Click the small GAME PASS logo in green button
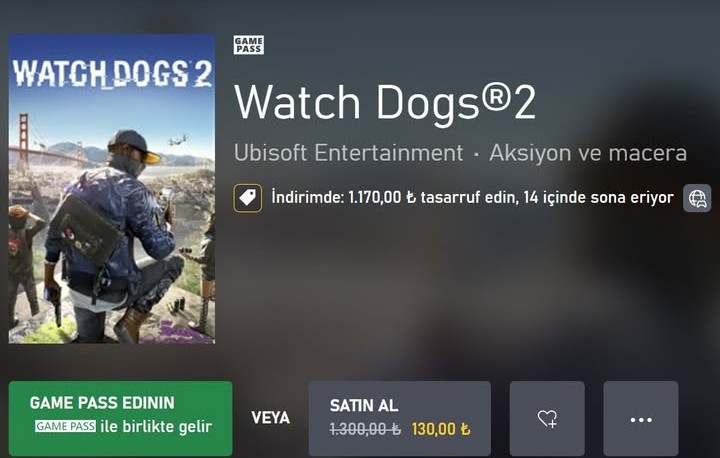 coord(65,426)
